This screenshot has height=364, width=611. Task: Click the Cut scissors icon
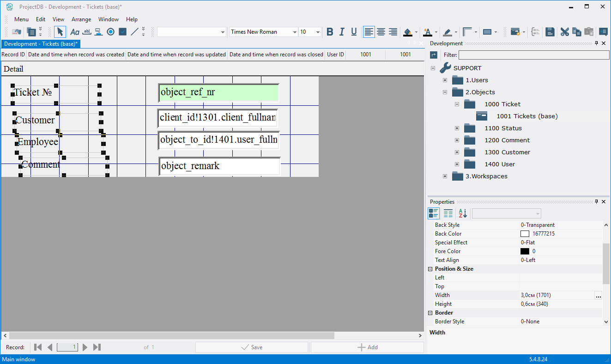coord(564,32)
